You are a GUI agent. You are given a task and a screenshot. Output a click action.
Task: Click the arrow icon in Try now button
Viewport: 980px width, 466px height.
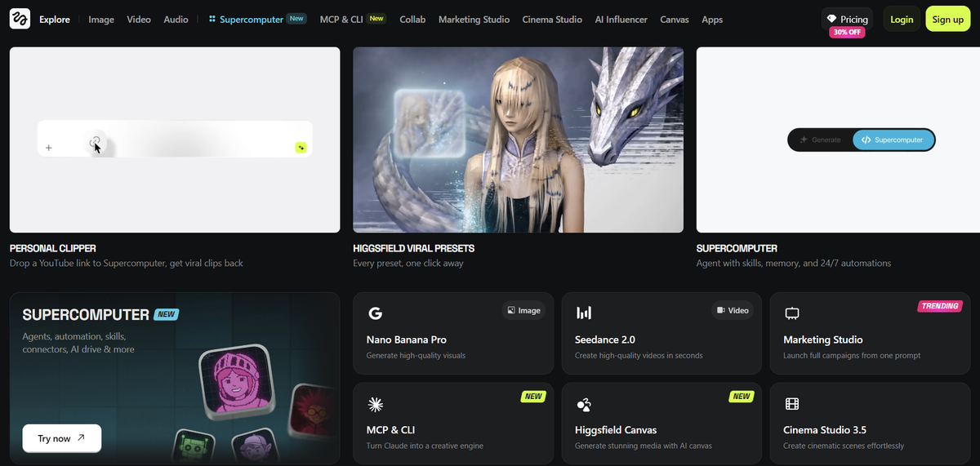click(81, 438)
